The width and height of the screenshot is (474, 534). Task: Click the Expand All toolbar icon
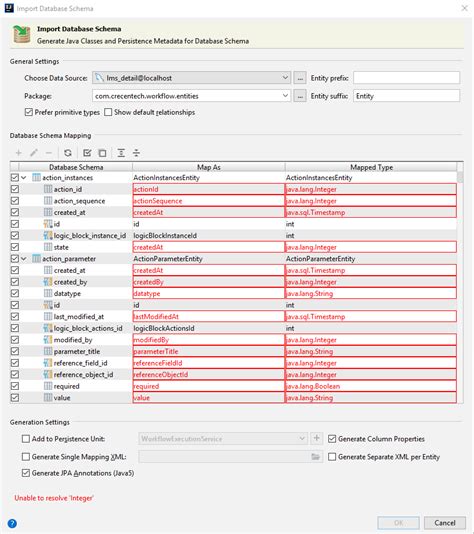pyautogui.click(x=121, y=153)
